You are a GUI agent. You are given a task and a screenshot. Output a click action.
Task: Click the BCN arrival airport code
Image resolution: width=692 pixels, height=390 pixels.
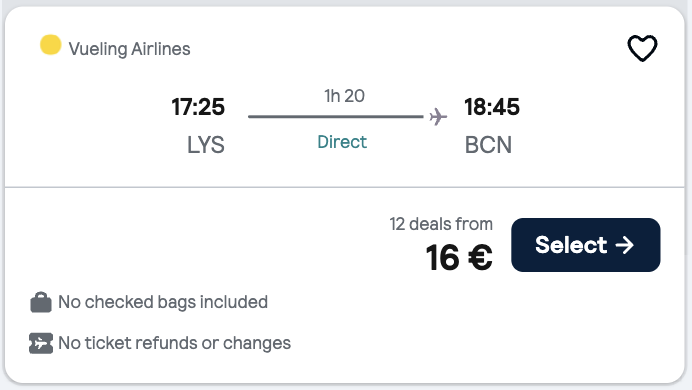click(488, 145)
